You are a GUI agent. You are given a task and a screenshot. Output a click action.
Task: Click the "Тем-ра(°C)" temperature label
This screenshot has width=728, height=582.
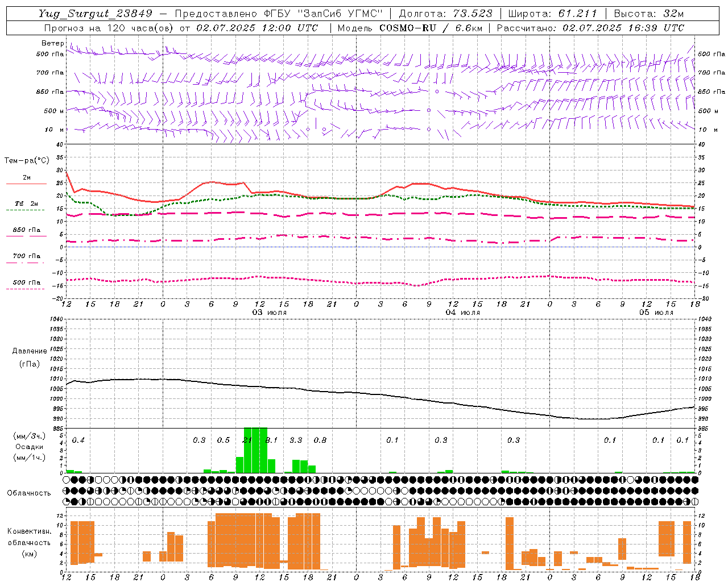coord(27,161)
